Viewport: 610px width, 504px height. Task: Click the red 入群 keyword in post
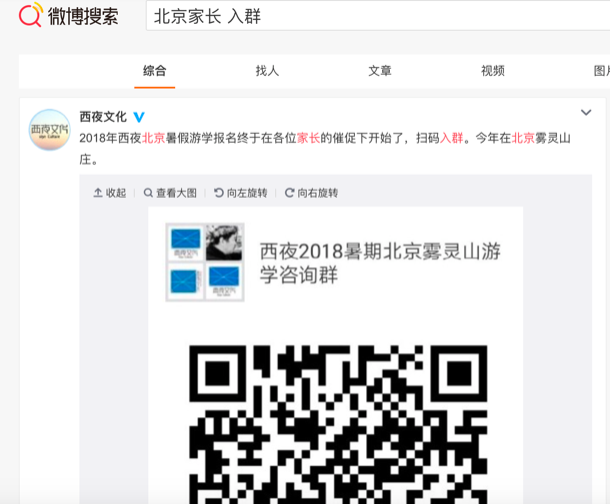click(x=452, y=139)
